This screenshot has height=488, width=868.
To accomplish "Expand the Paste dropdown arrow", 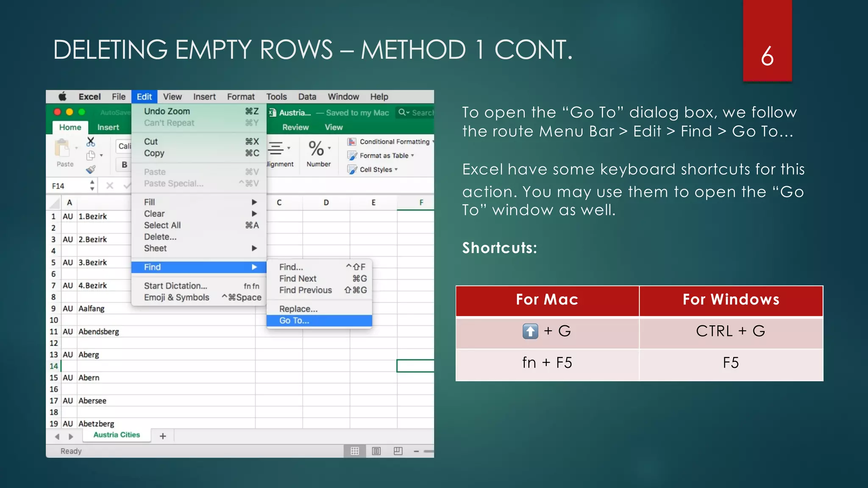I will tap(76, 148).
